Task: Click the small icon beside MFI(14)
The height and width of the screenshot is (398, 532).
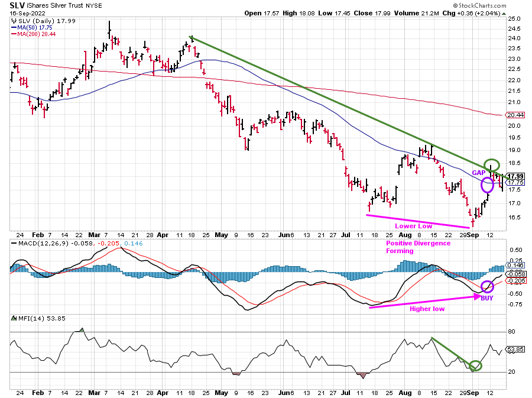Action: [x=14, y=318]
